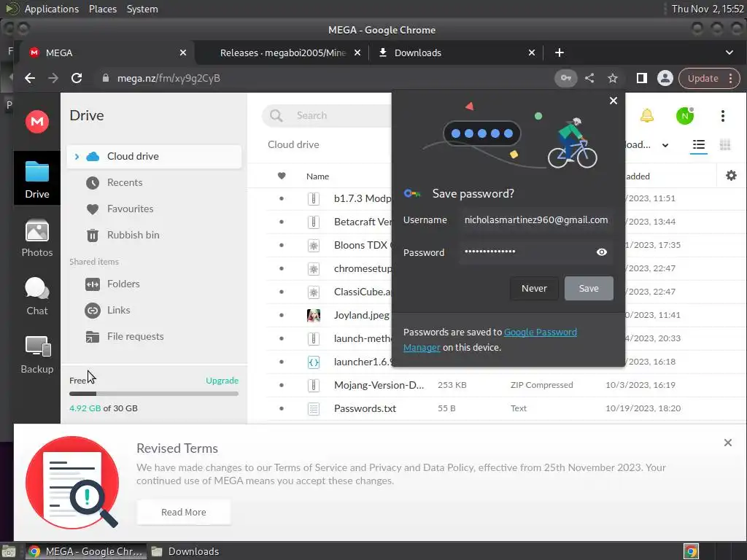747x560 pixels.
Task: Click Upgrade storage link
Action: click(222, 381)
